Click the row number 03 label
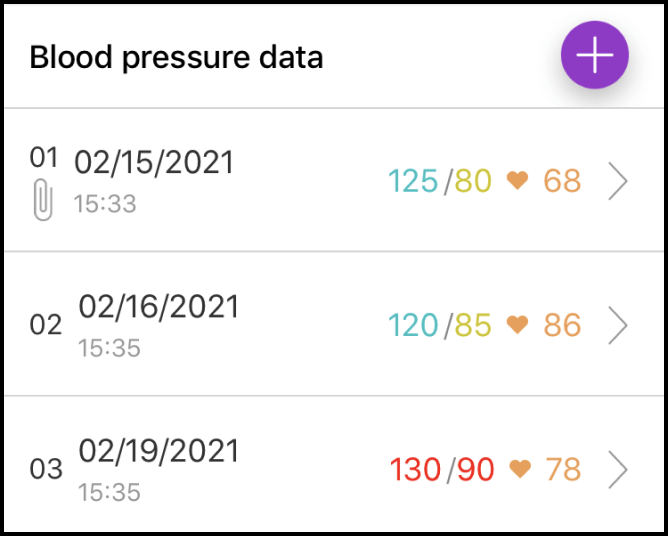Screen dimensions: 668x536 [x=46, y=469]
